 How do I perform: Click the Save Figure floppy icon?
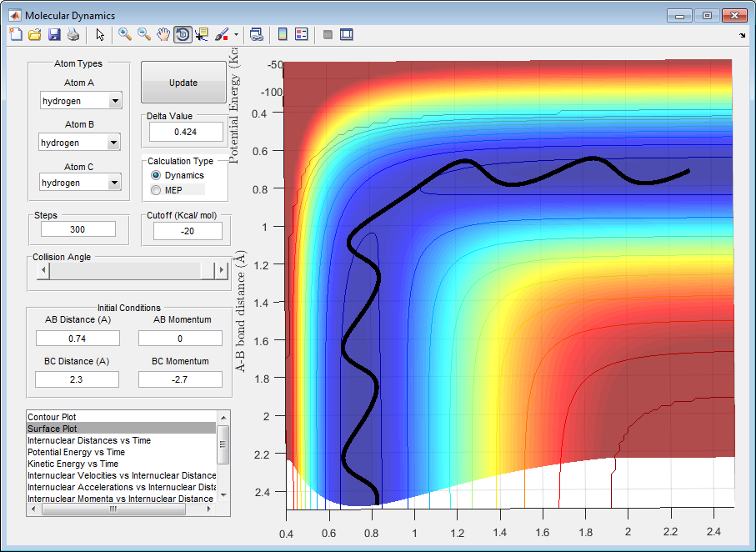pos(54,34)
